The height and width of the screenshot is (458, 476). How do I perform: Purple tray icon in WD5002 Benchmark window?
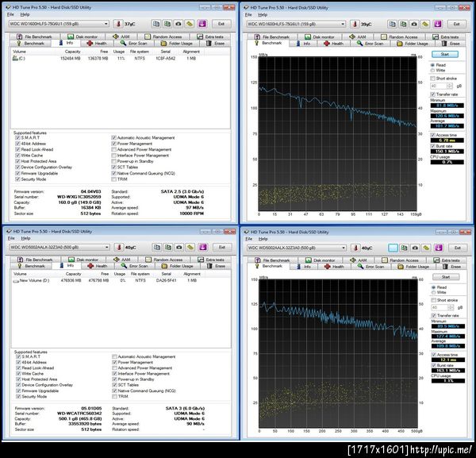point(439,248)
